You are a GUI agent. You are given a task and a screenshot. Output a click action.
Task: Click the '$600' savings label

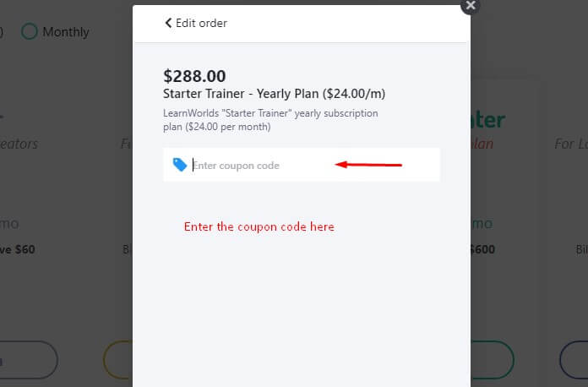click(x=482, y=249)
